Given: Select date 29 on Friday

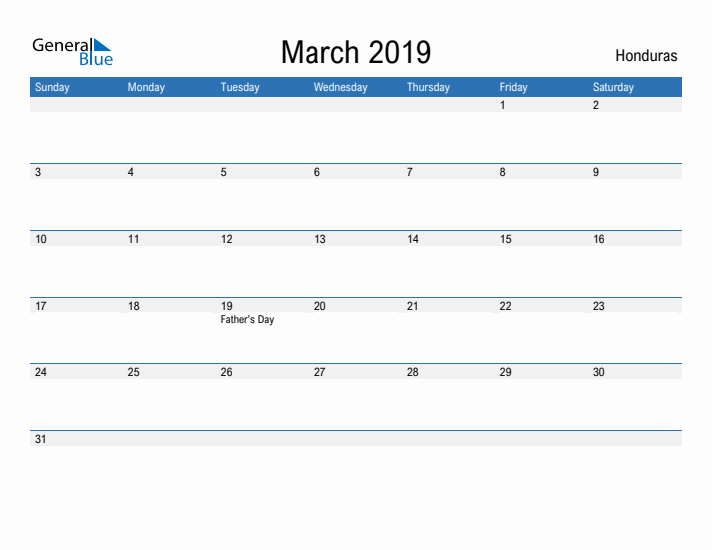Looking at the screenshot, I should [505, 372].
